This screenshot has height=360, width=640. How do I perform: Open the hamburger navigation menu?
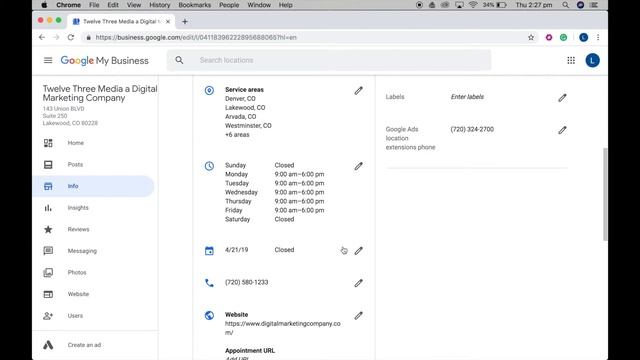pyautogui.click(x=48, y=60)
